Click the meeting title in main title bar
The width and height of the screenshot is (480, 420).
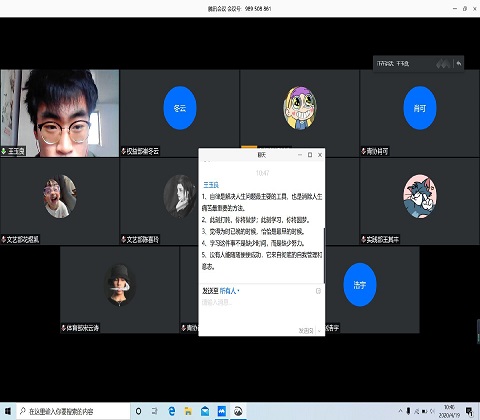(x=239, y=9)
